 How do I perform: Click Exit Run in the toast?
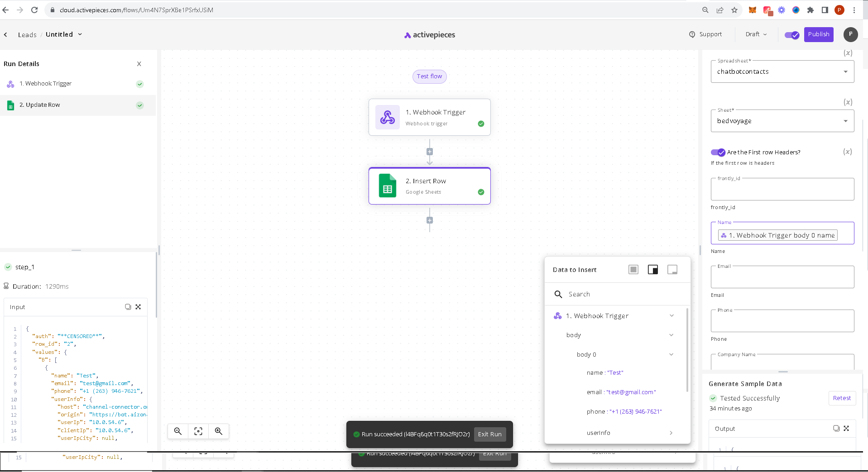point(490,434)
